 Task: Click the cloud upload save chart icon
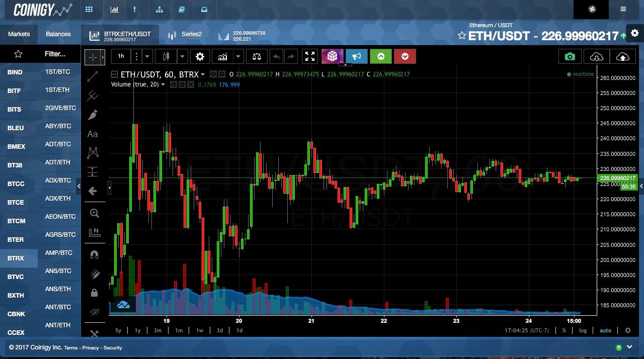622,56
